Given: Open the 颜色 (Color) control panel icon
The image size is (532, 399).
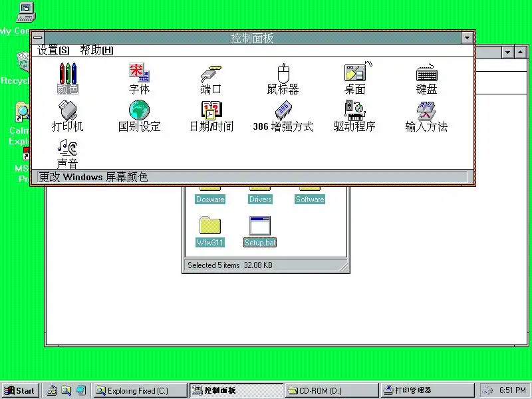Looking at the screenshot, I should click(68, 78).
